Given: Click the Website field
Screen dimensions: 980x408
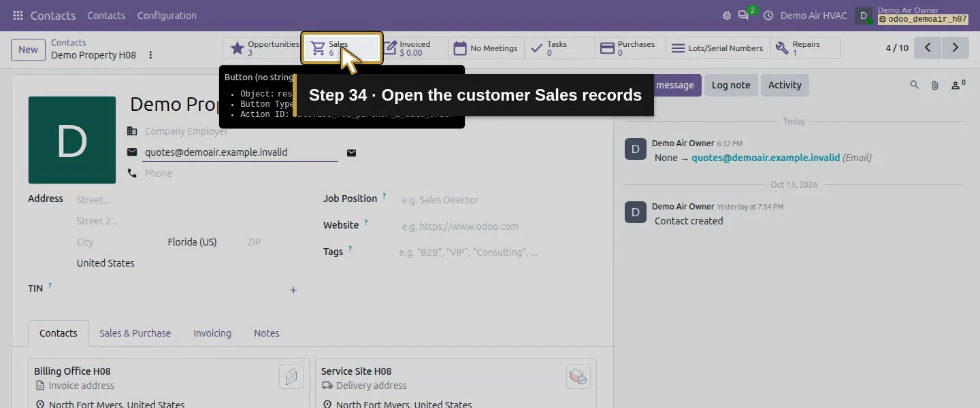Looking at the screenshot, I should point(497,226).
